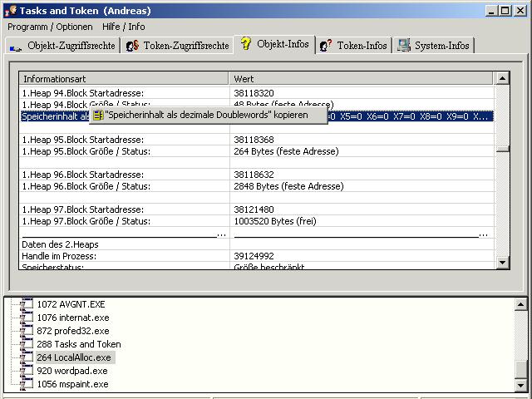Image resolution: width=532 pixels, height=399 pixels.
Task: Click the icon beside 264 LocalAlloc.exe
Action: pyautogui.click(x=27, y=357)
